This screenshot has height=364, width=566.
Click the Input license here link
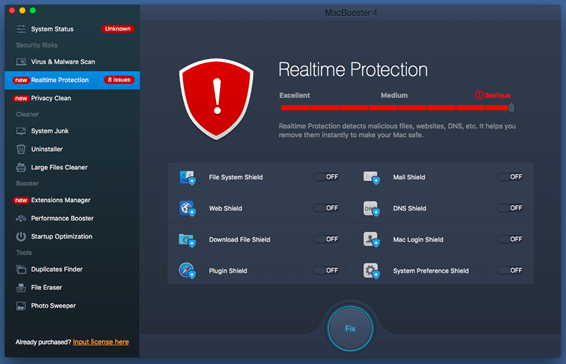tap(101, 342)
